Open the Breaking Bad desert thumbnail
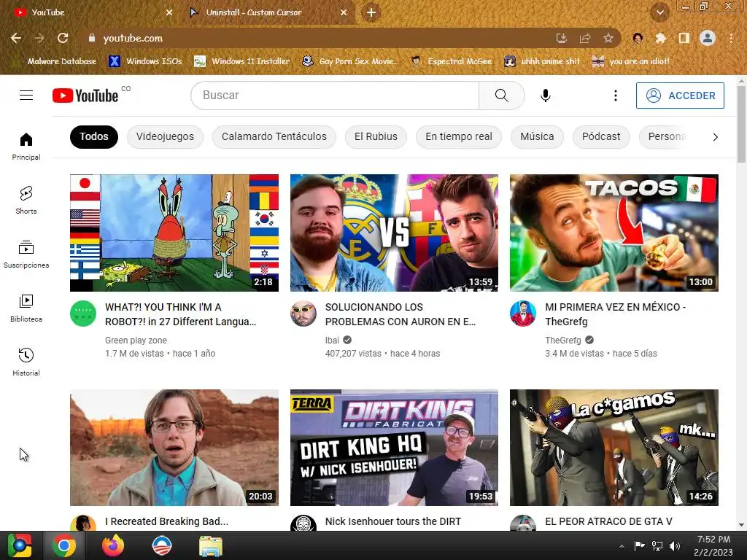Image resolution: width=747 pixels, height=560 pixels. (174, 448)
